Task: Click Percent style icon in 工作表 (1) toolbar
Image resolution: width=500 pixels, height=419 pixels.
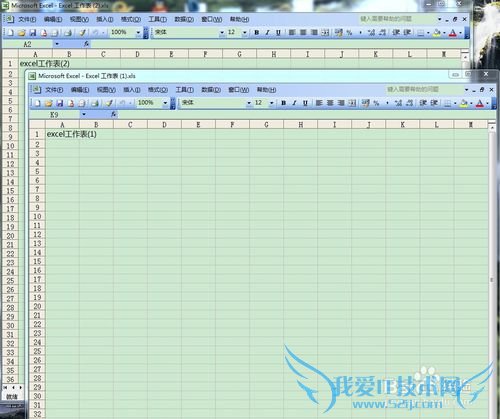Action: click(x=376, y=103)
